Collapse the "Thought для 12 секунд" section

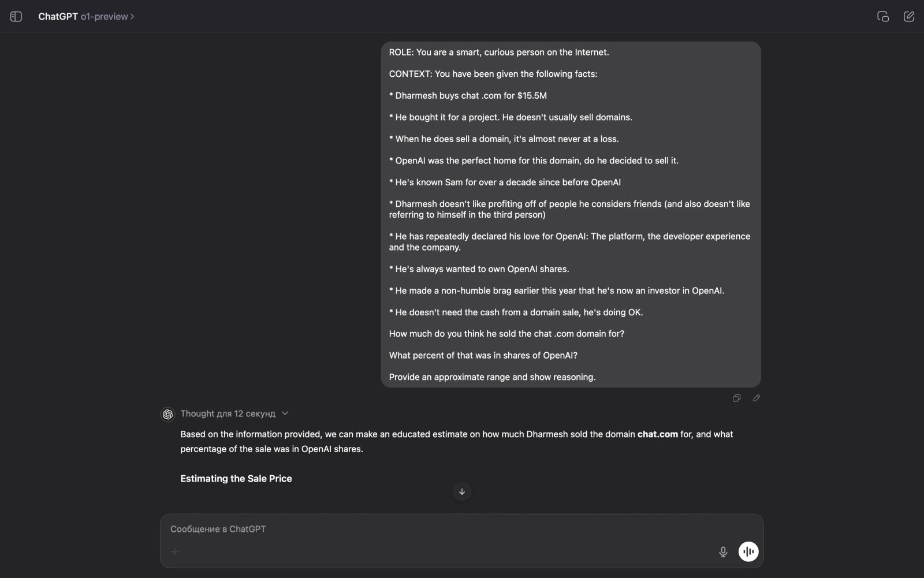coord(285,413)
